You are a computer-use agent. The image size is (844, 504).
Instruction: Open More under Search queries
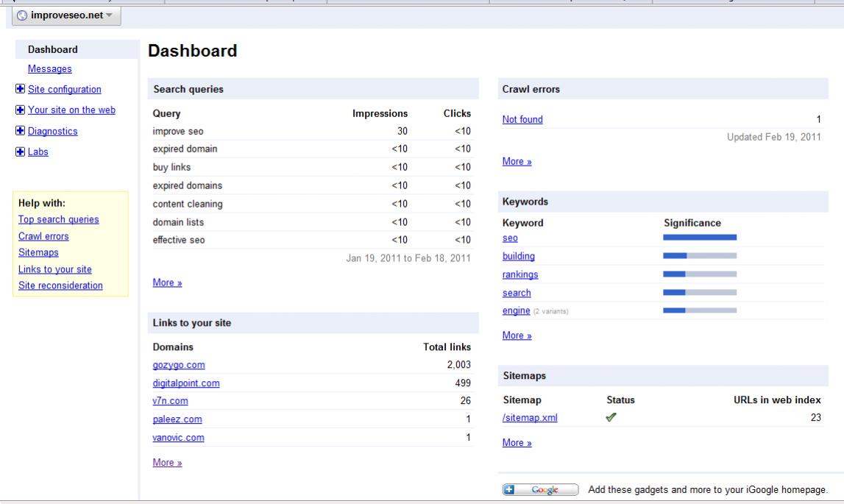(167, 283)
